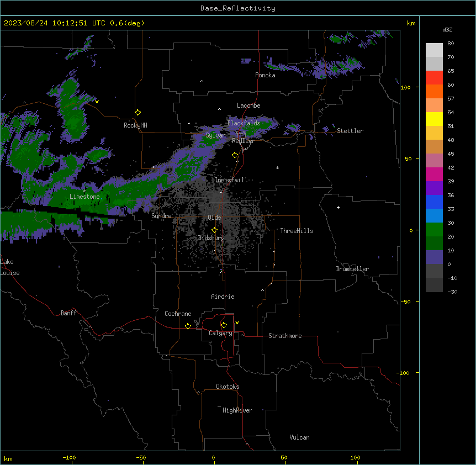Click the RockyMH label
This screenshot has height=465, width=476.
pos(135,125)
